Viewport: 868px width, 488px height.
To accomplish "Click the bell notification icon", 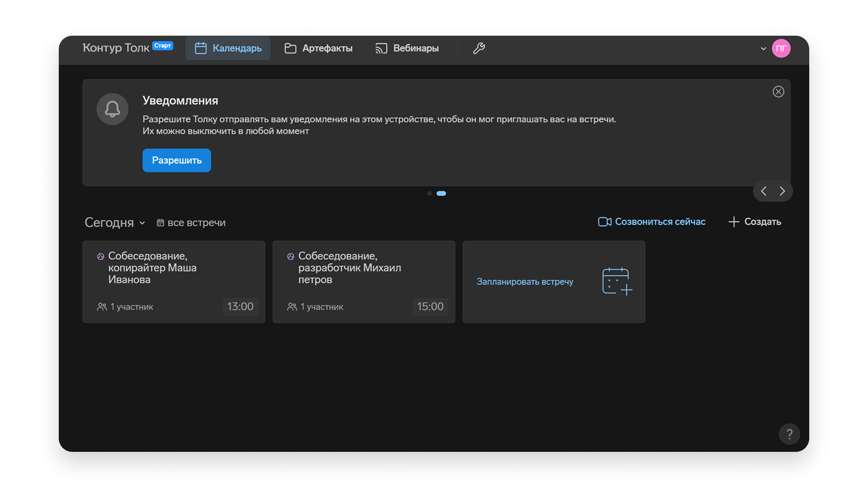I will (x=113, y=109).
